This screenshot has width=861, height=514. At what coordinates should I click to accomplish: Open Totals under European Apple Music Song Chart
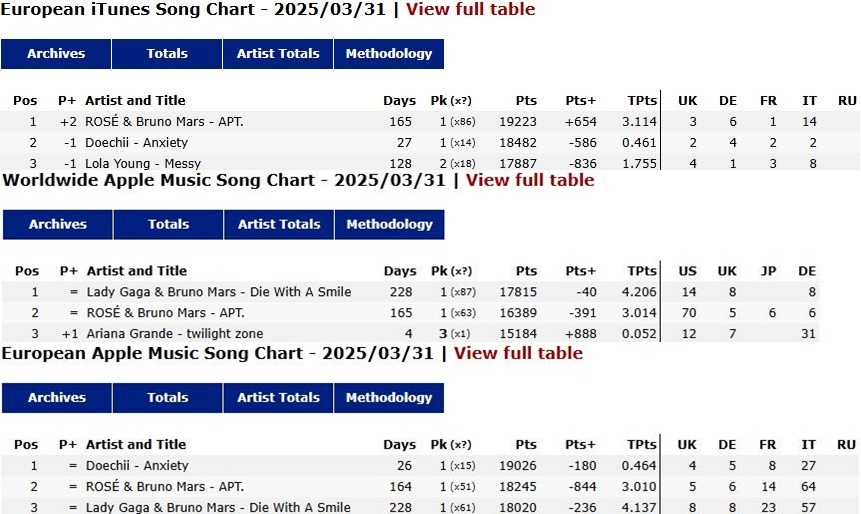167,398
